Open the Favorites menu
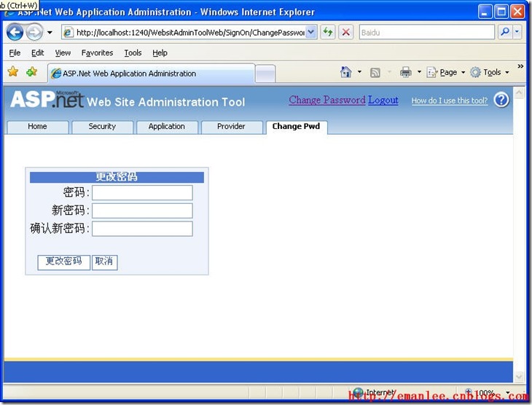The height and width of the screenshot is (405, 532). [97, 53]
